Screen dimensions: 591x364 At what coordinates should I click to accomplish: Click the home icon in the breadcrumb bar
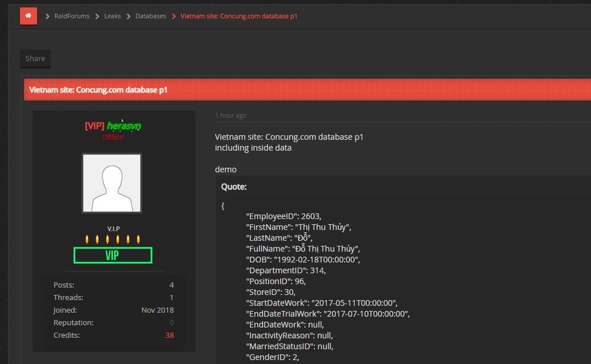point(28,15)
